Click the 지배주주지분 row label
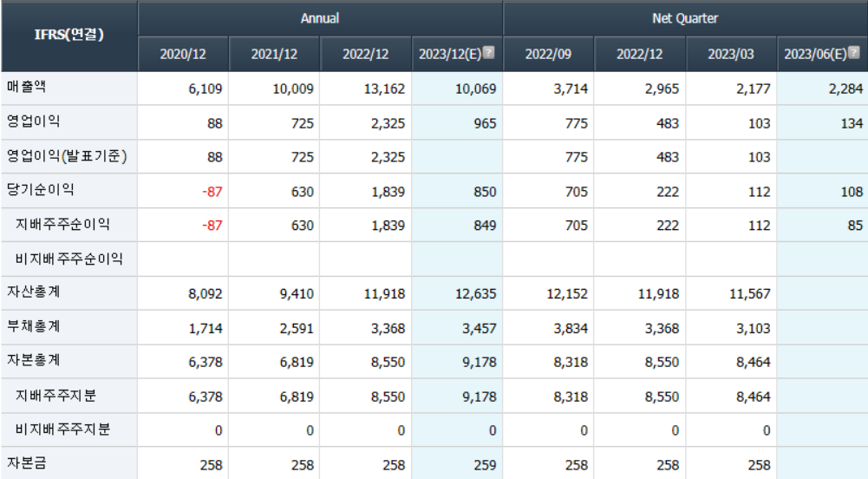The height and width of the screenshot is (479, 868). pyautogui.click(x=55, y=396)
